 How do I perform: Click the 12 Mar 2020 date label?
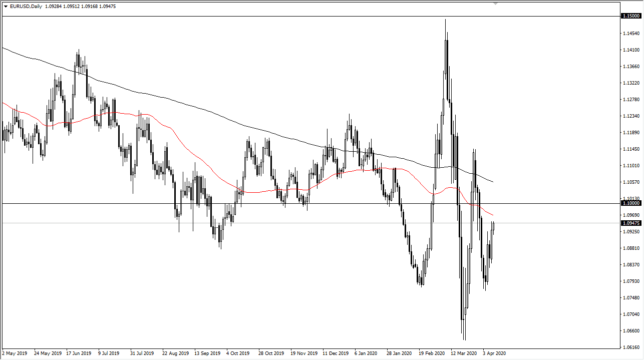pyautogui.click(x=463, y=353)
